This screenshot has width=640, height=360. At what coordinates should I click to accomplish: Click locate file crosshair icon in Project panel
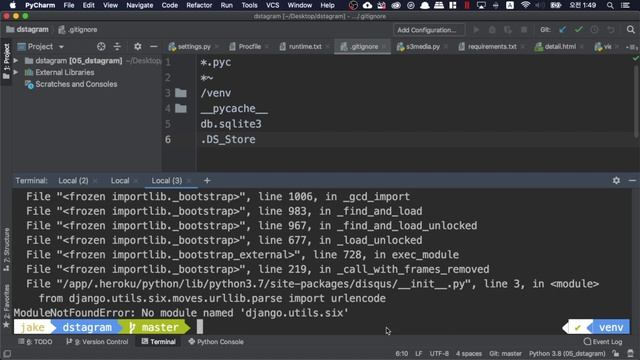pos(101,47)
